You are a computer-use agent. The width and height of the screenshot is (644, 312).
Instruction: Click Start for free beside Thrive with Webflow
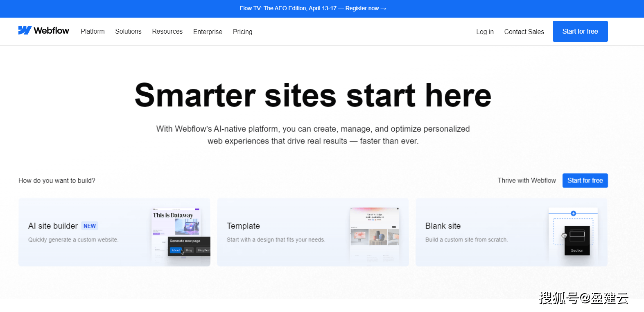585,180
